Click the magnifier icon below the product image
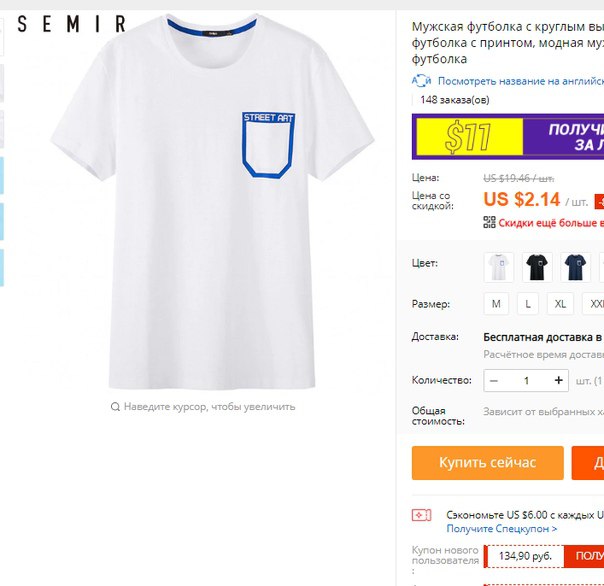This screenshot has width=604, height=586. (x=115, y=406)
